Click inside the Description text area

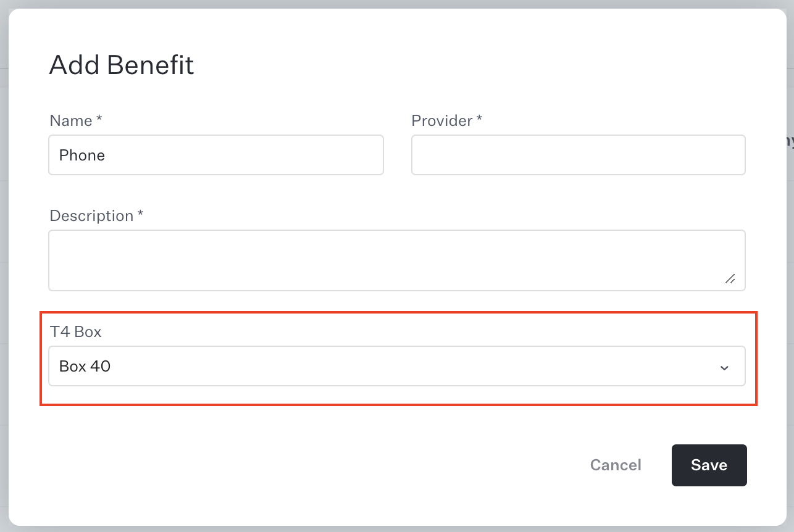click(x=397, y=260)
